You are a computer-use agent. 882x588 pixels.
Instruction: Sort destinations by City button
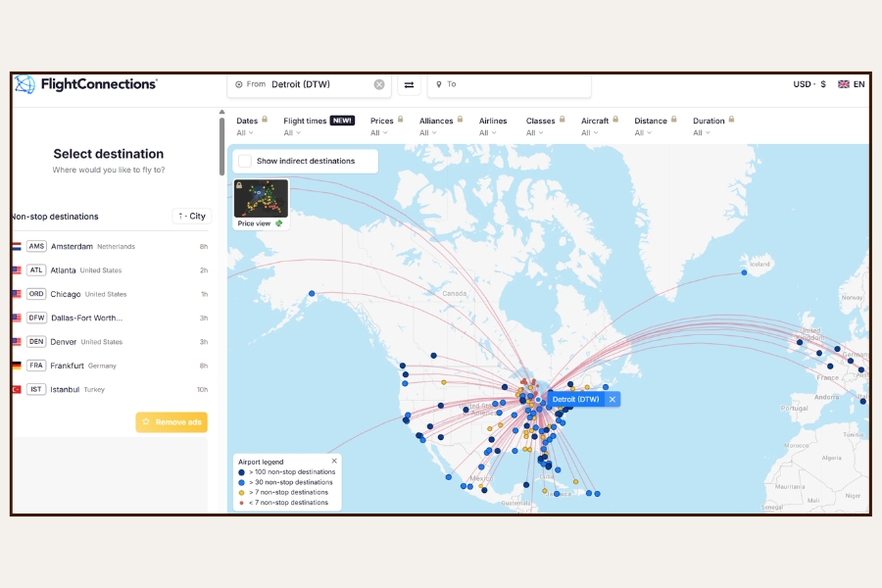tap(192, 216)
